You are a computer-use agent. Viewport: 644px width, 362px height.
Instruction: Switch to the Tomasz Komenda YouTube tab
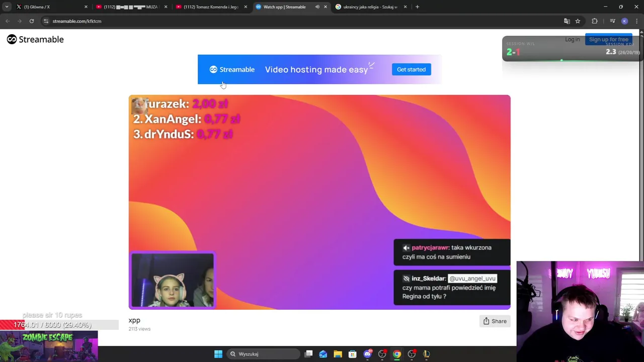pos(211,7)
